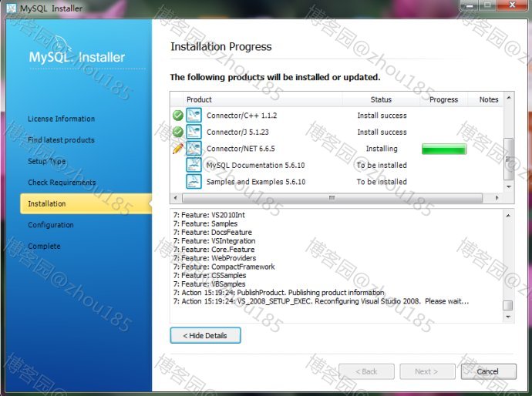Click the log line Feature: WebProviders
This screenshot has height=396, width=532.
tap(215, 258)
